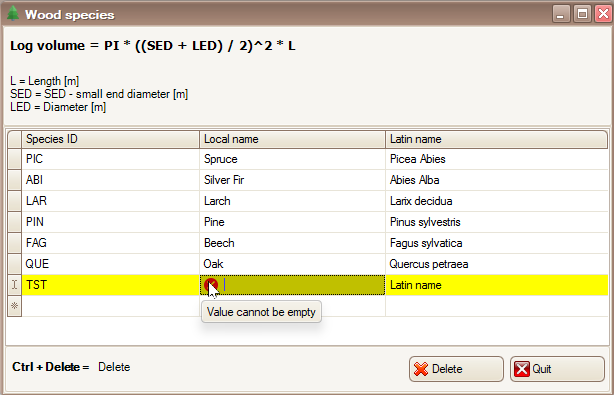This screenshot has height=395, width=614.
Task: Click the Latin name cell of the TST row
Action: click(x=497, y=285)
